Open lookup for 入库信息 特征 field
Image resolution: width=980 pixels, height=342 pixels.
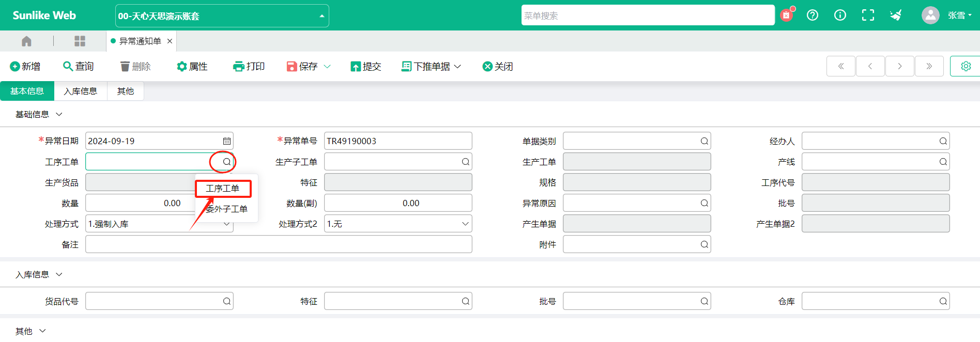click(x=466, y=301)
